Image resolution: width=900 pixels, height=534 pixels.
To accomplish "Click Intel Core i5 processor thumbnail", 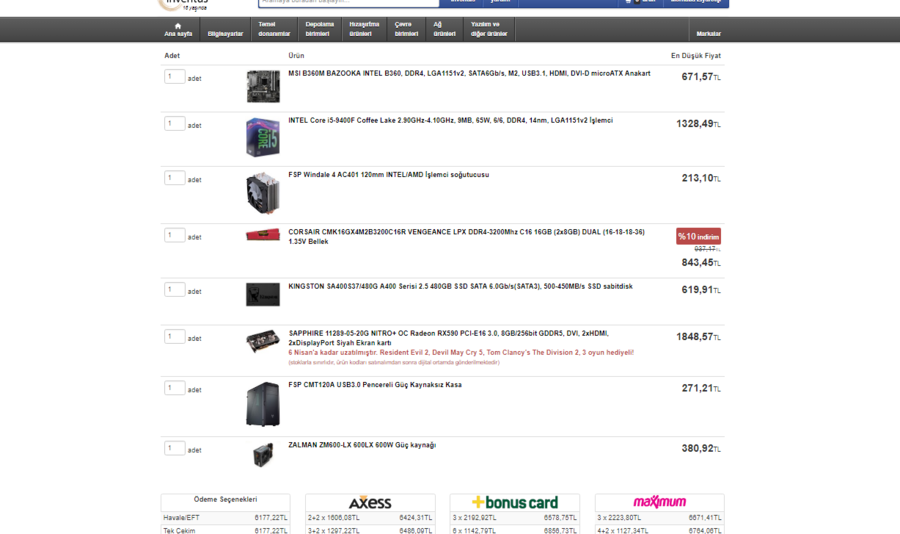I will 263,137.
